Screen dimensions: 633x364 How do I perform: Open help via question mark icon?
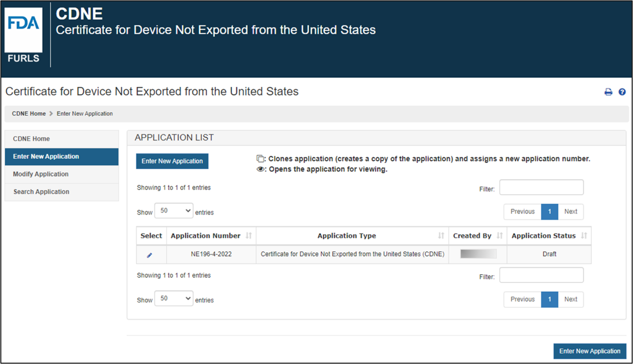[622, 92]
